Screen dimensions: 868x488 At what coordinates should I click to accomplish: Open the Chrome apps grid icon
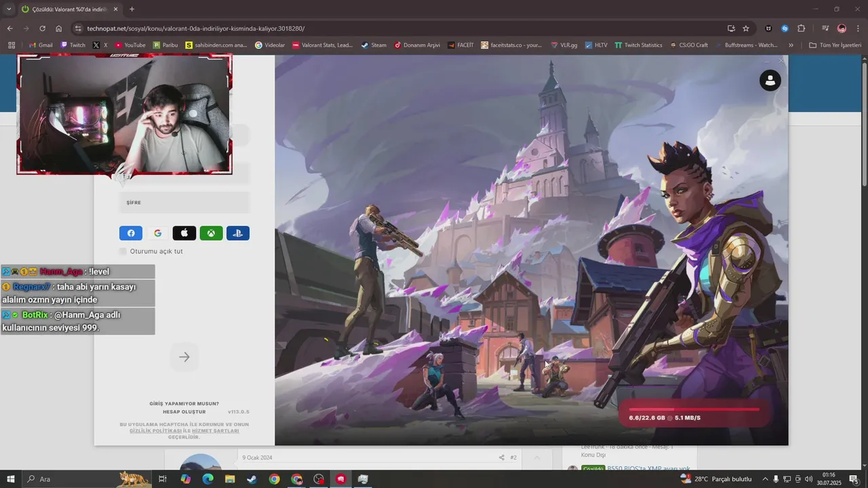point(12,45)
